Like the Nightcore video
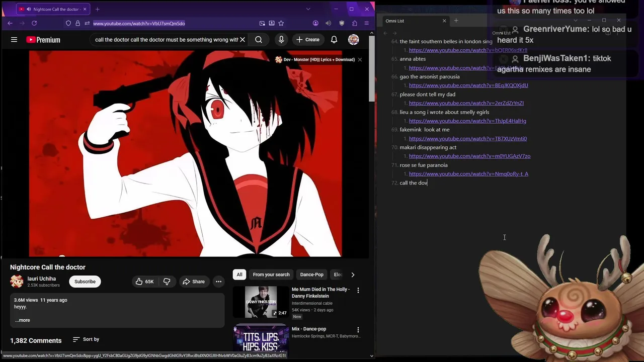644x362 pixels. point(144,282)
